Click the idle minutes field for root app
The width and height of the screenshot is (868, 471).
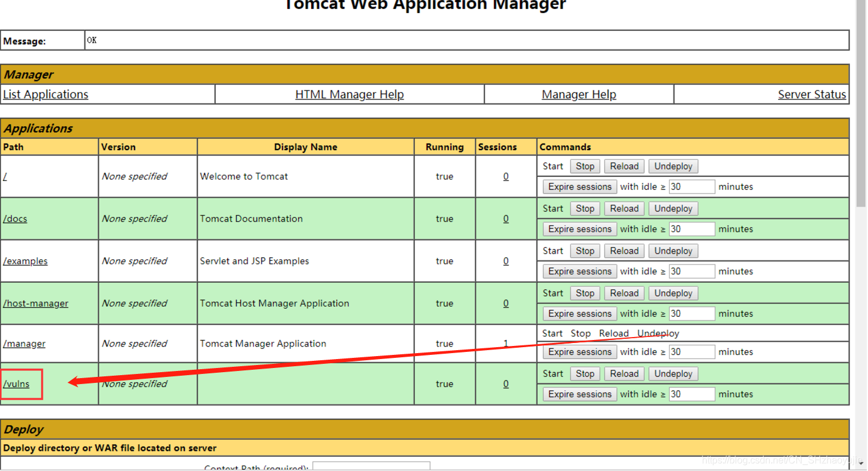click(x=692, y=186)
